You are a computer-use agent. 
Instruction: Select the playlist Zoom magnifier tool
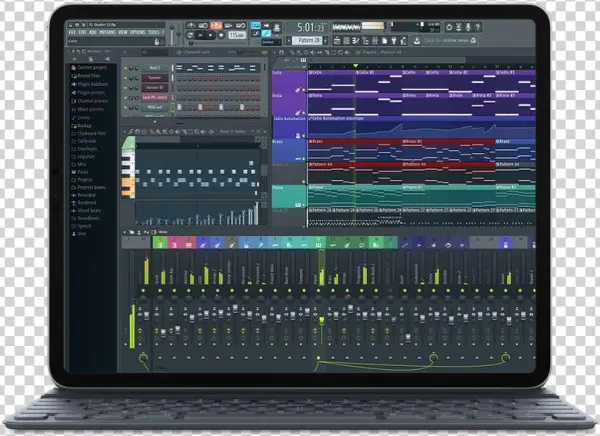[340, 52]
